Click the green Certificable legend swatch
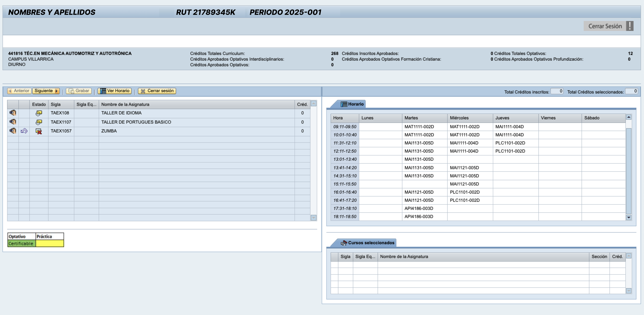This screenshot has width=644, height=315. (22, 243)
